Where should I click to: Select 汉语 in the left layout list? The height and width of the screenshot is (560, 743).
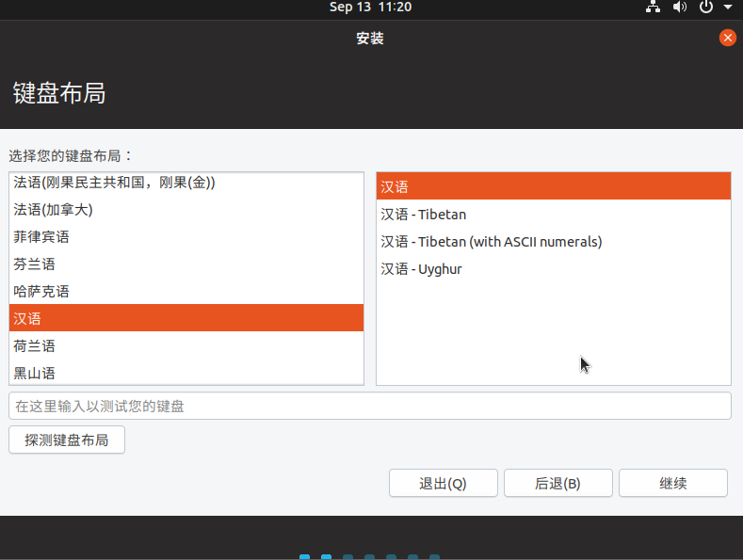tap(186, 318)
